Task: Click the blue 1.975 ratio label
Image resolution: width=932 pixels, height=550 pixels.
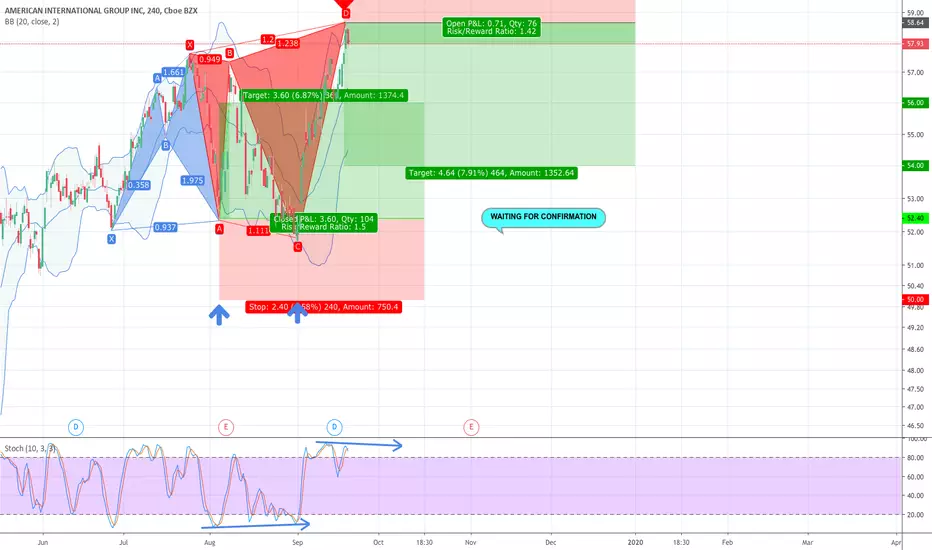Action: (x=193, y=180)
